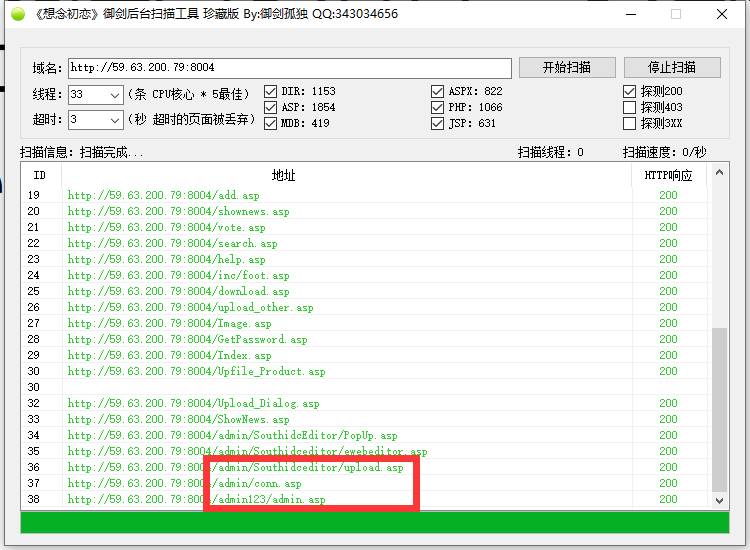This screenshot has height=550, width=750.
Task: Toggle the JSP: 631 checkbox
Action: click(x=437, y=123)
